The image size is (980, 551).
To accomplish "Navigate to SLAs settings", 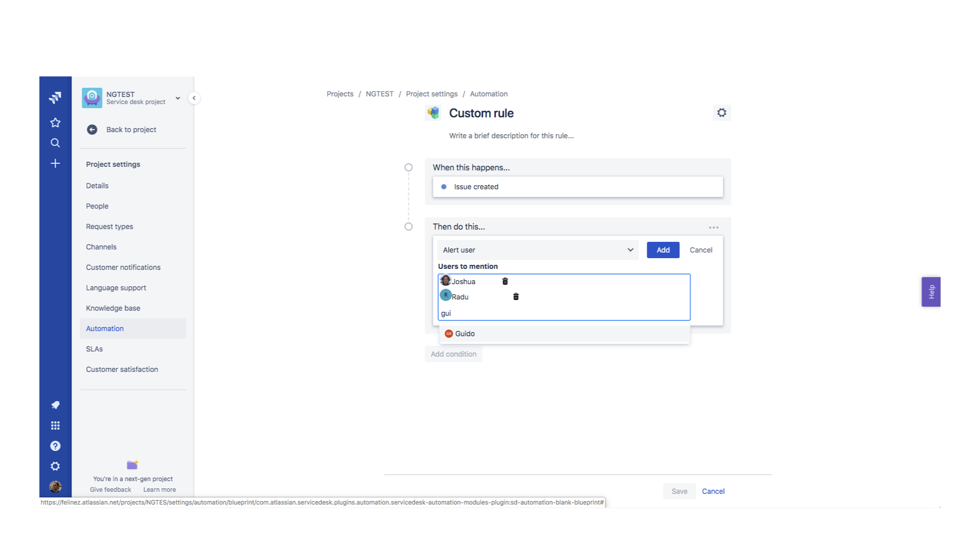I will click(x=94, y=349).
